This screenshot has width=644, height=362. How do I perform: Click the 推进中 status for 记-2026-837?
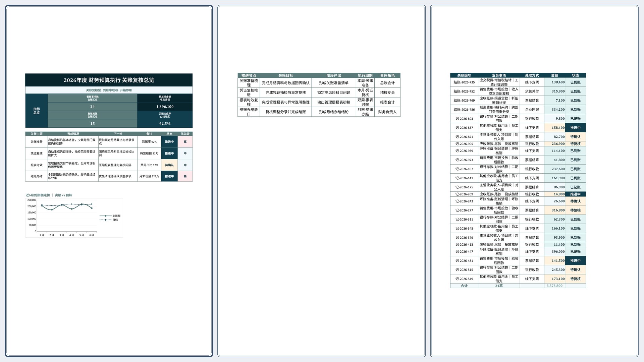(x=575, y=128)
